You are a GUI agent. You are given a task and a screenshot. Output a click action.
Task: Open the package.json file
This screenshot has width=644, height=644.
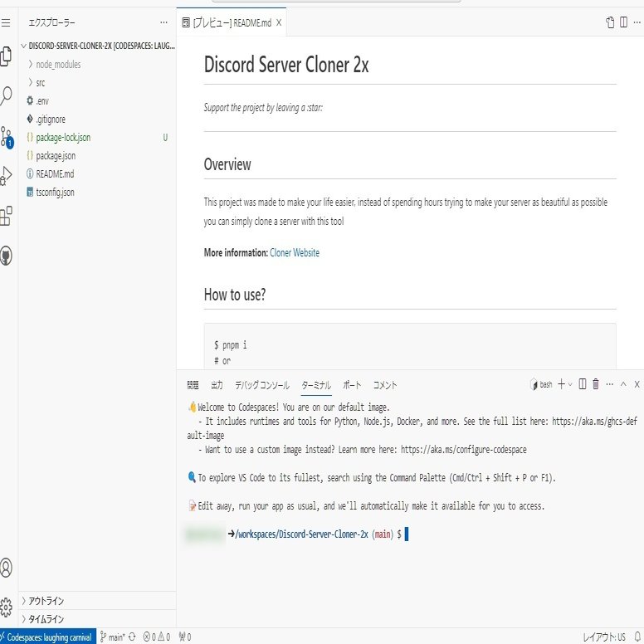point(97,156)
